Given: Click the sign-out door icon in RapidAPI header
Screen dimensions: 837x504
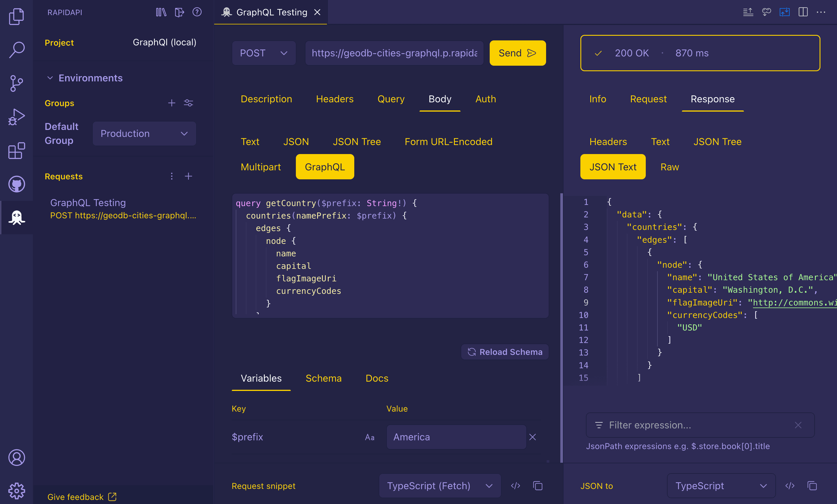Looking at the screenshot, I should (179, 12).
